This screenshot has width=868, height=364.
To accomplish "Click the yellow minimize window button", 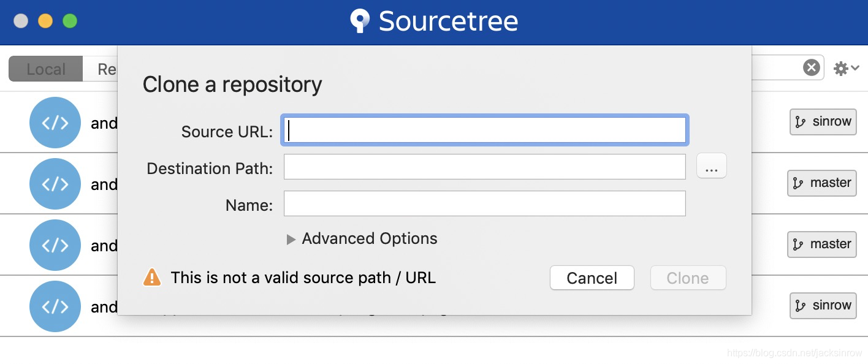I will 45,21.
